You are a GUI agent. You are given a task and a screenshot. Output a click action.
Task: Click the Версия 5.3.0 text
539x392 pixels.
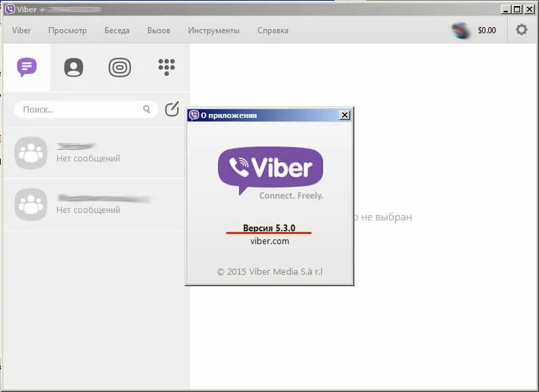269,228
